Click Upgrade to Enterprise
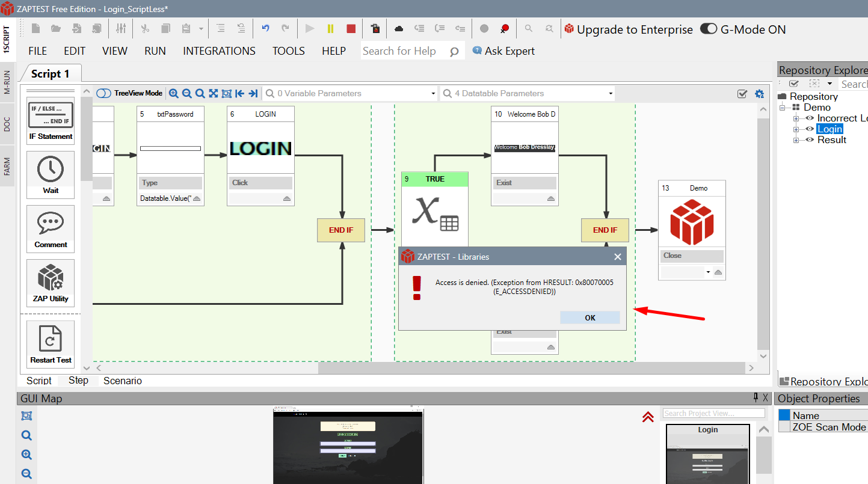Viewport: 868px width, 484px height. click(629, 29)
